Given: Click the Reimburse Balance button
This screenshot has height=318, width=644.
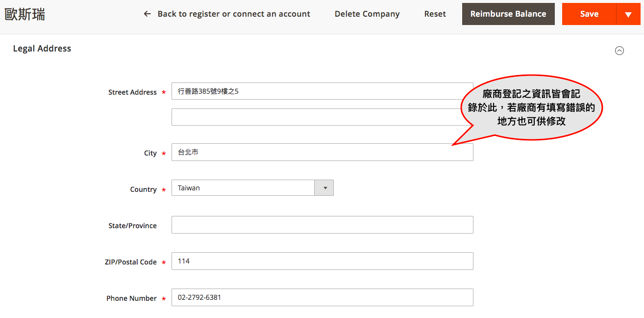Looking at the screenshot, I should click(508, 14).
